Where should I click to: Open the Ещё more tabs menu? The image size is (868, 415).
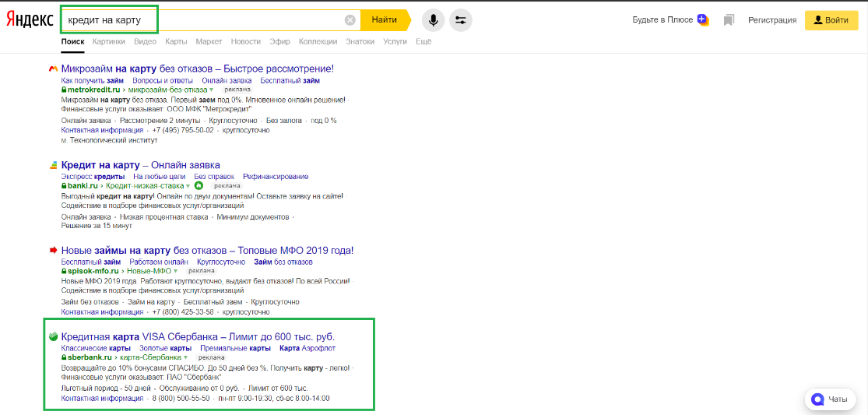click(x=423, y=41)
